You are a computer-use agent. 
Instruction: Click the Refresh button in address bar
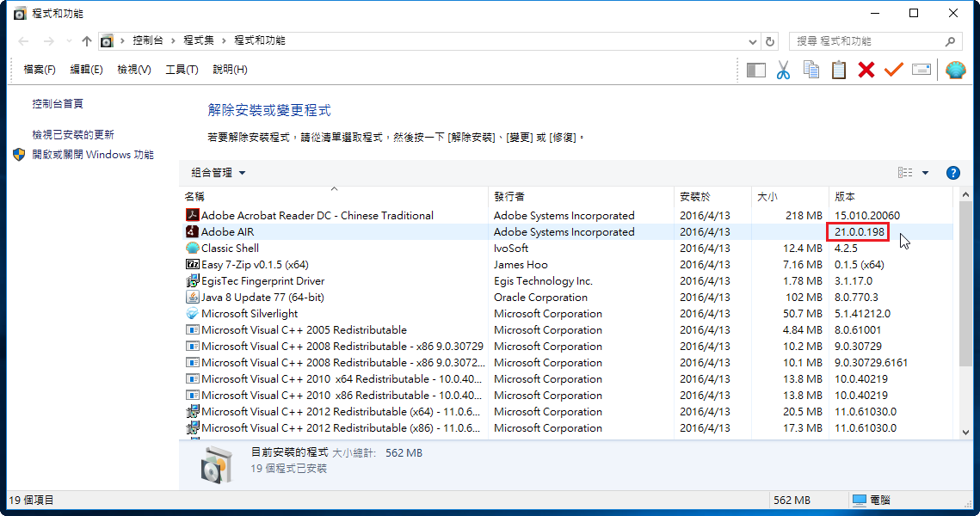770,41
